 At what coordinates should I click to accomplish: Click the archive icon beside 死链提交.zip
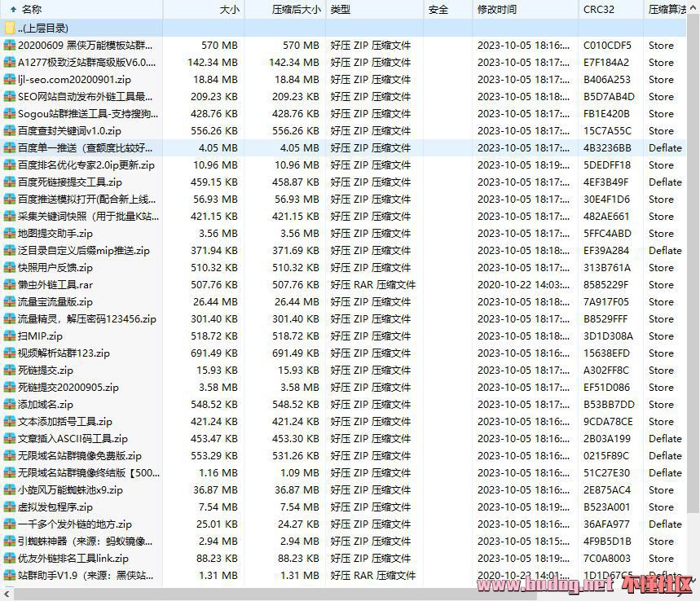pyautogui.click(x=10, y=371)
